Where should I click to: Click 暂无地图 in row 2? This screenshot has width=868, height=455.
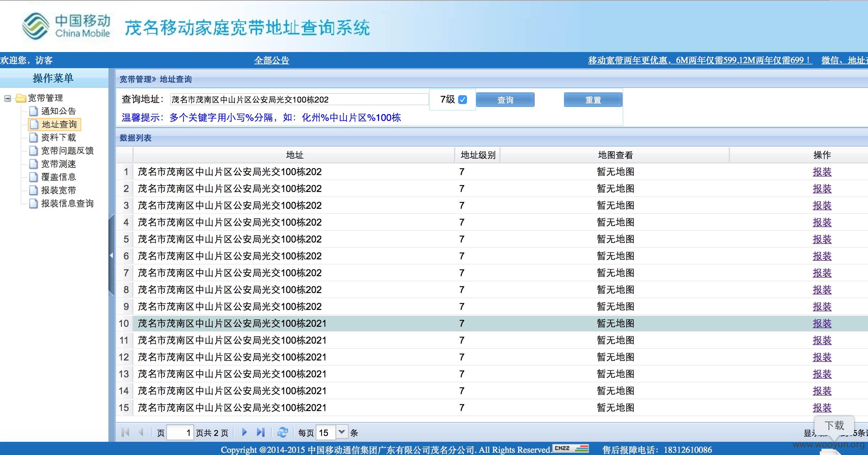click(615, 188)
